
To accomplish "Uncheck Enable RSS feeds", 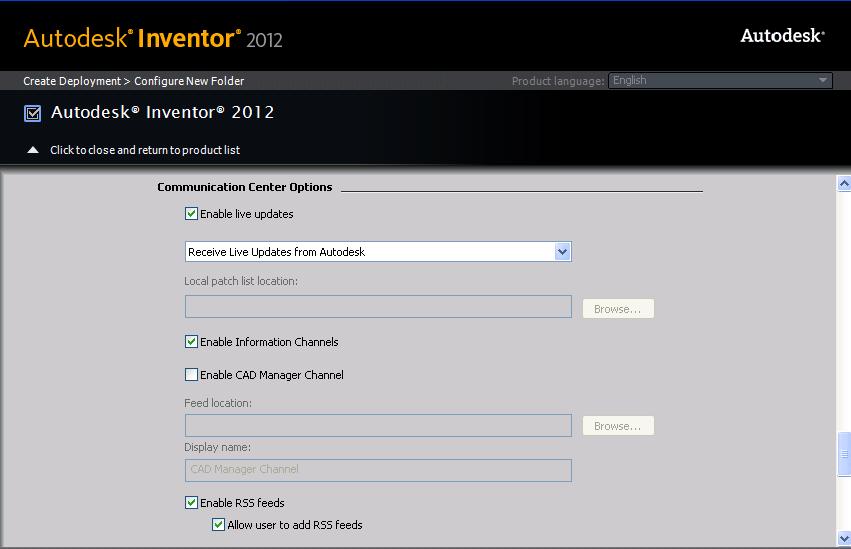I will point(191,503).
